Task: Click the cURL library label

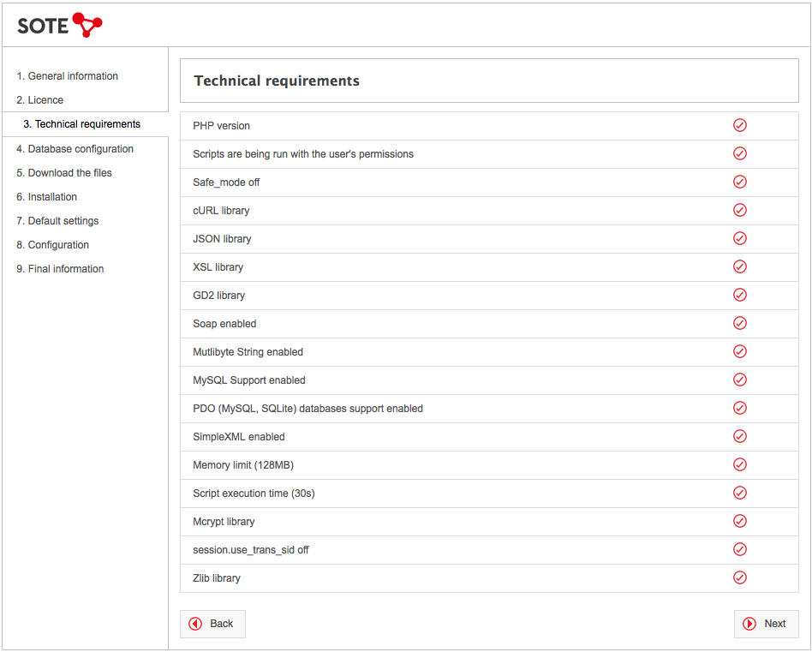Action: pos(221,211)
